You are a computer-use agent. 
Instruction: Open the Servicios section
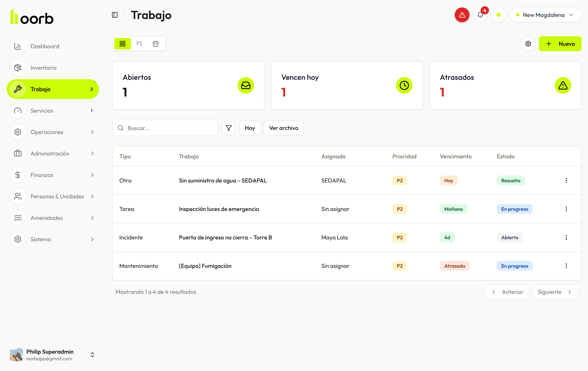tap(42, 111)
